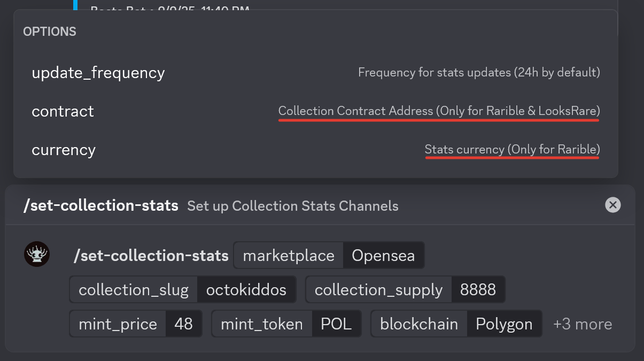644x361 pixels.
Task: Select the collection_slug parameter label
Action: point(134,290)
